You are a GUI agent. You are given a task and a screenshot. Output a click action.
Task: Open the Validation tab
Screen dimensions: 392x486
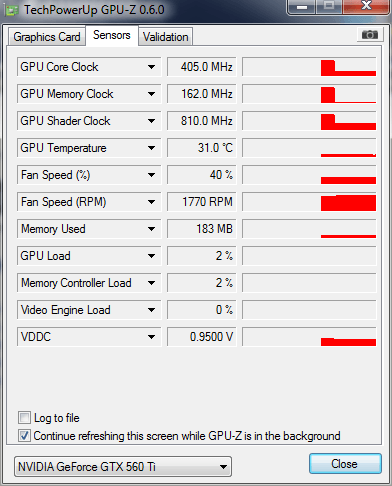tap(166, 37)
